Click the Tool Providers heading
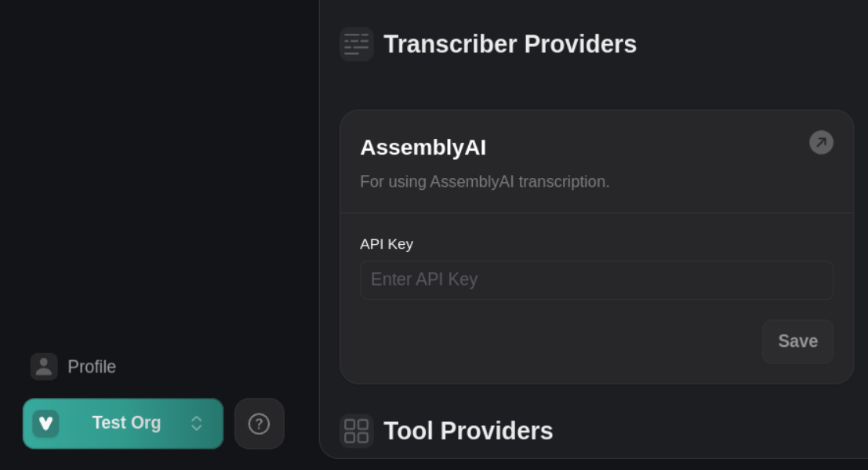Viewport: 868px width, 470px height. point(468,431)
